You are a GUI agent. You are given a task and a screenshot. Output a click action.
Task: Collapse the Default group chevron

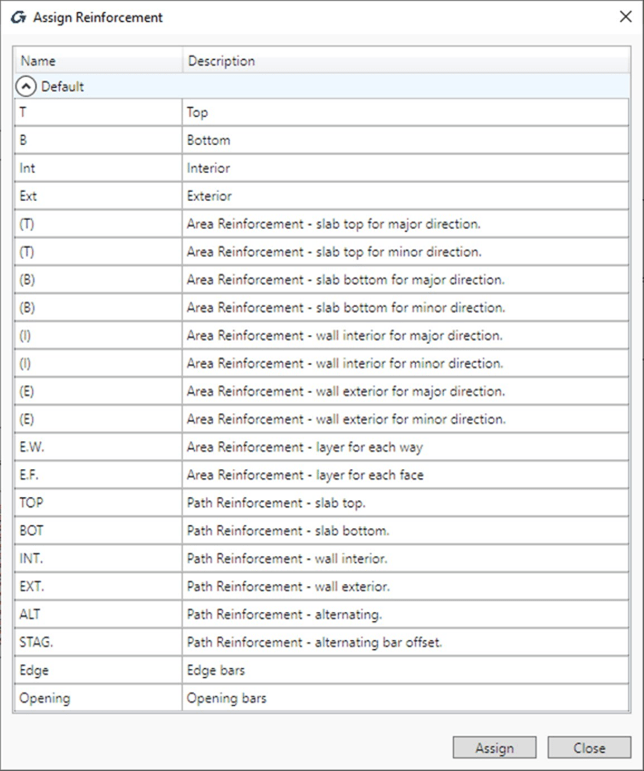tap(28, 87)
